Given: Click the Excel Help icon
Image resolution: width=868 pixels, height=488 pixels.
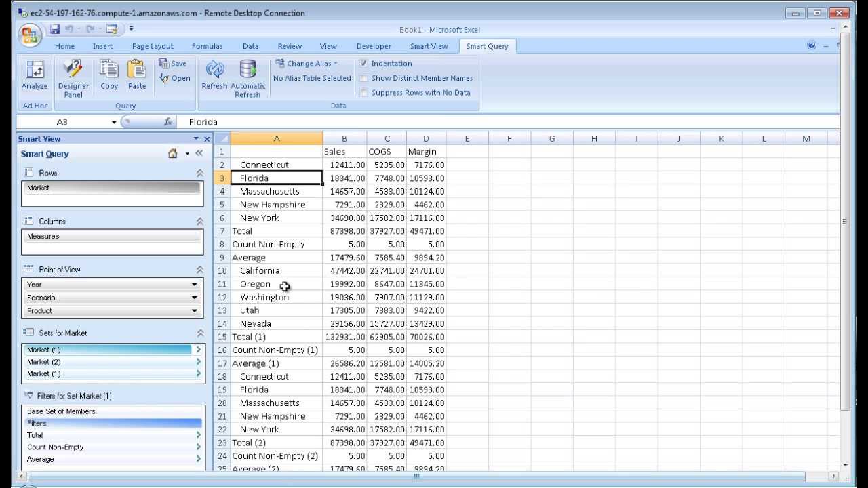Looking at the screenshot, I should pos(812,46).
